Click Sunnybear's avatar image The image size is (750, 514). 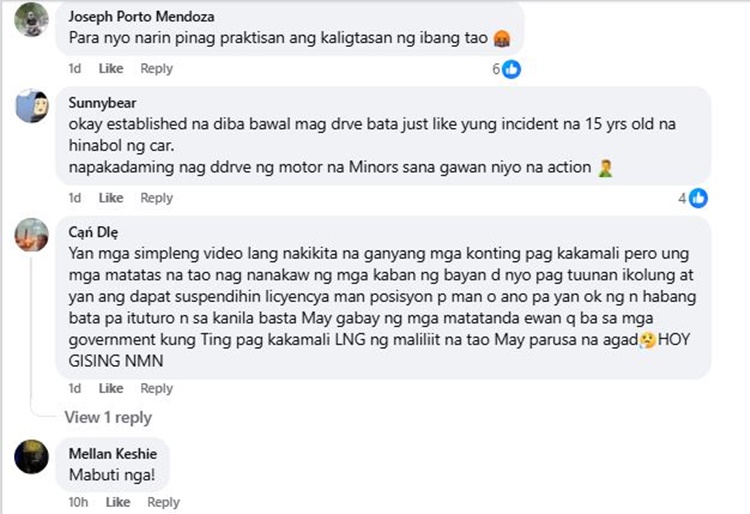pyautogui.click(x=31, y=105)
